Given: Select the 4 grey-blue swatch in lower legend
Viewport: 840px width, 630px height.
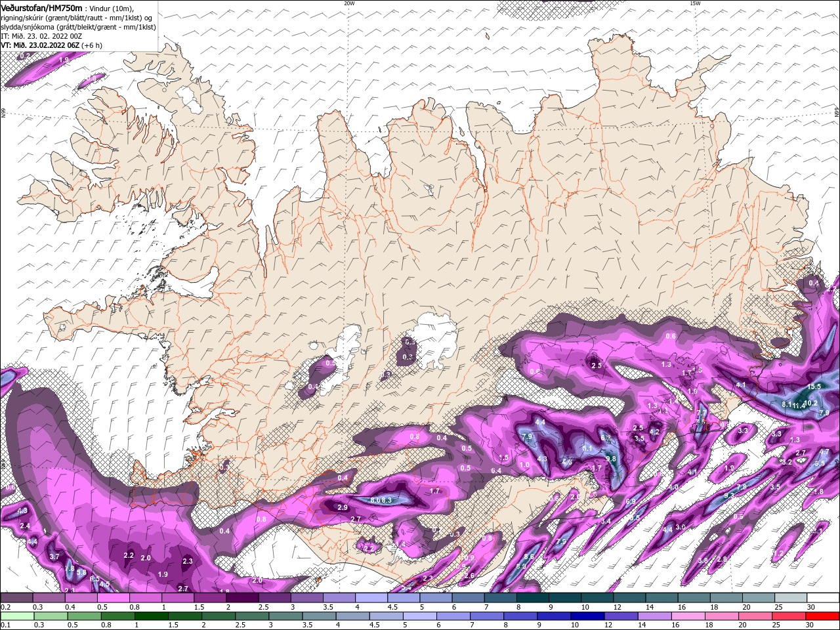Looking at the screenshot, I should tap(352, 616).
